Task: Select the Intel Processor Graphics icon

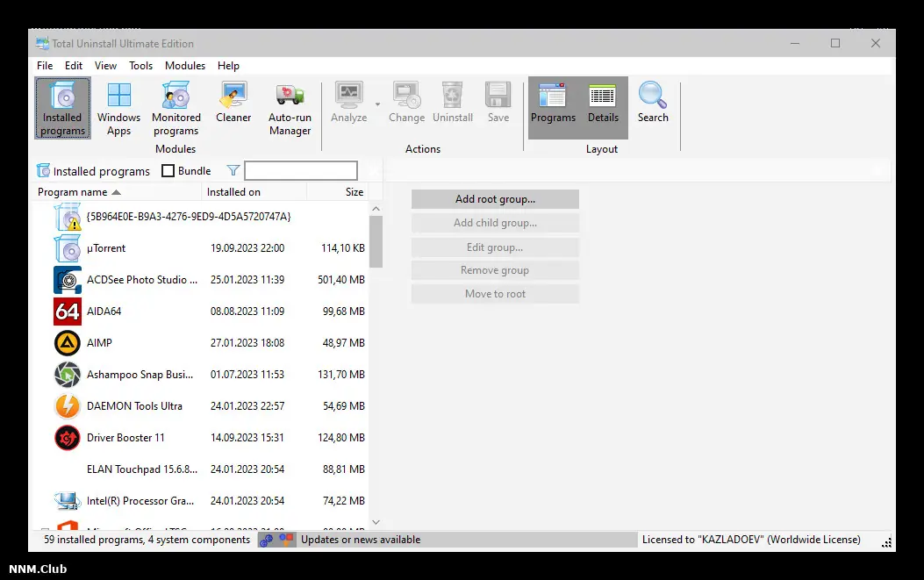Action: (x=68, y=501)
